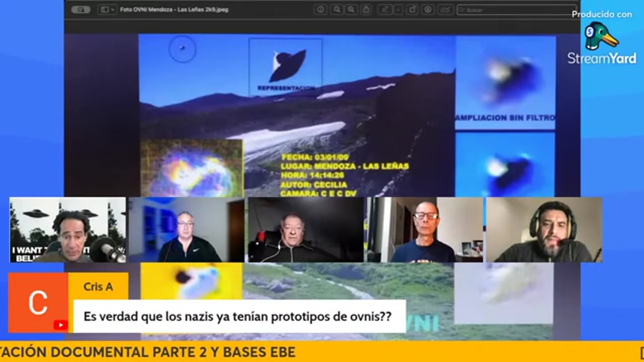Click the orange C avatar of Cris A
The height and width of the screenshot is (362, 644).
point(38,303)
